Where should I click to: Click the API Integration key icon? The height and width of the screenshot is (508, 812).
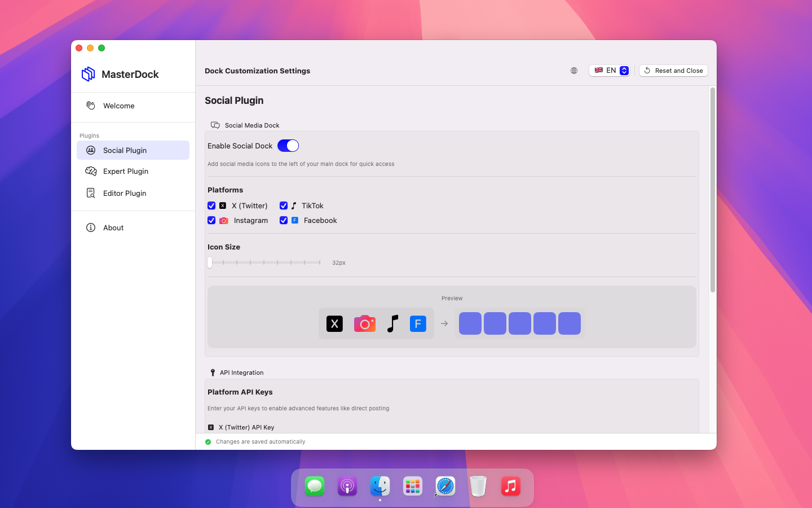213,373
